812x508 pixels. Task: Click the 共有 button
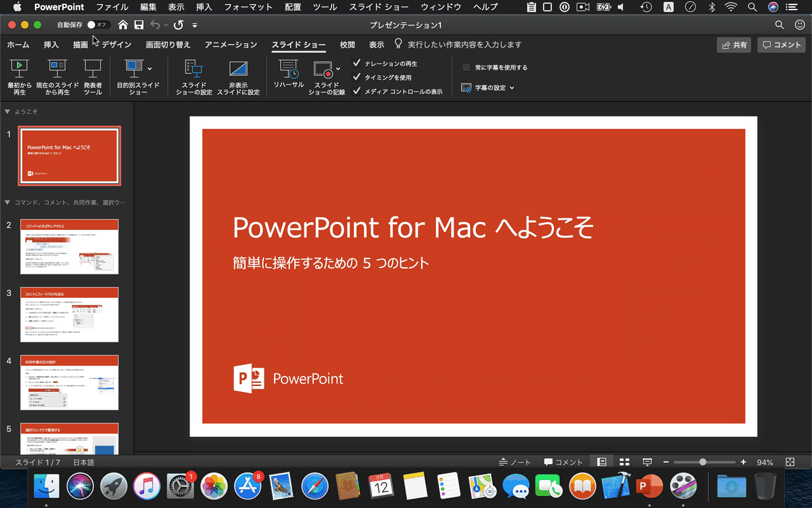(x=733, y=44)
